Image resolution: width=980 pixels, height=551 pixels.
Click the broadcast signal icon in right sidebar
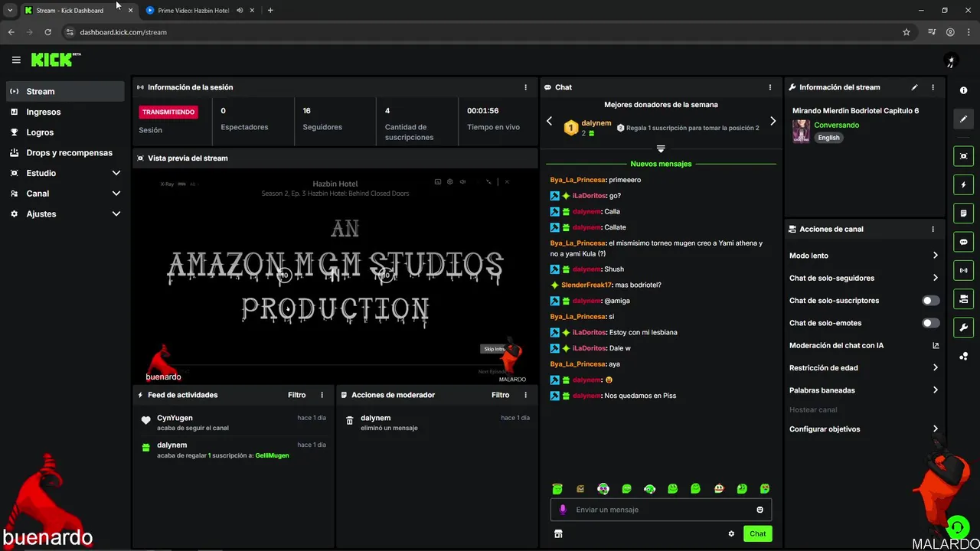963,270
